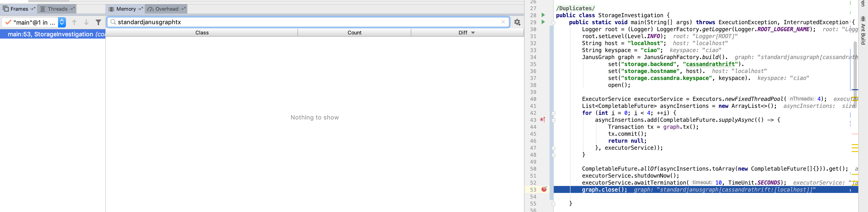The height and width of the screenshot is (212, 868).
Task: Sort by the Diff column header
Action: pyautogui.click(x=467, y=33)
